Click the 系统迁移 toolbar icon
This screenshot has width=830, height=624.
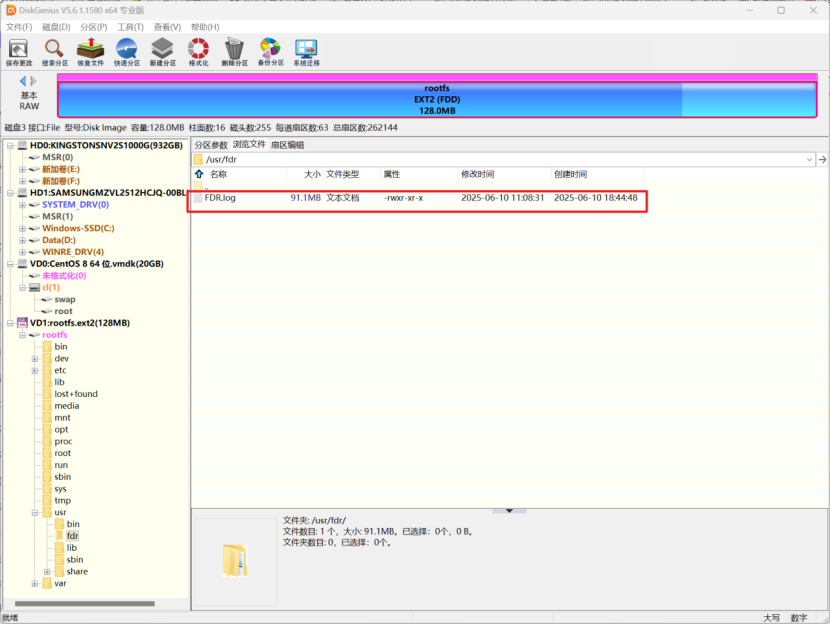click(x=306, y=51)
